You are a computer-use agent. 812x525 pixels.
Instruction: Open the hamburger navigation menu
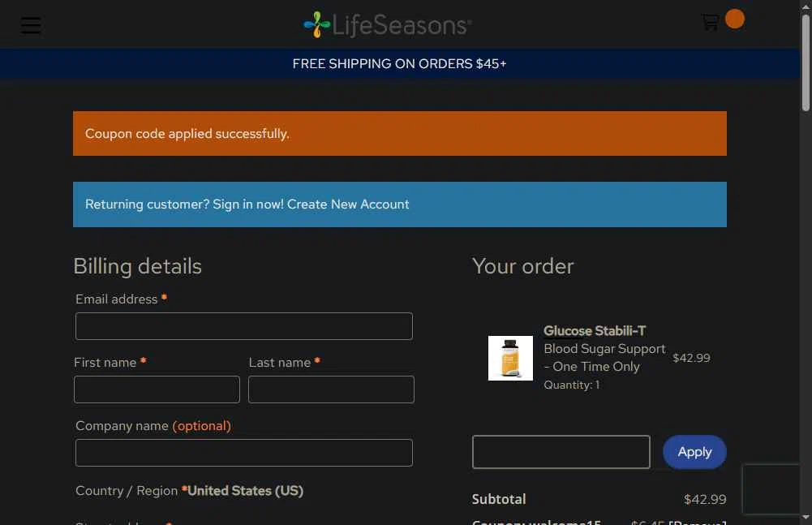pos(31,25)
